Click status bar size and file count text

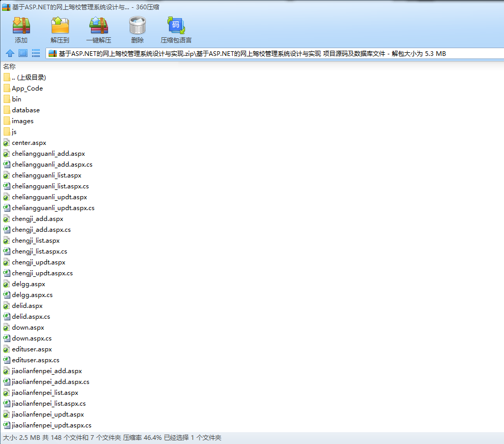pos(112,438)
